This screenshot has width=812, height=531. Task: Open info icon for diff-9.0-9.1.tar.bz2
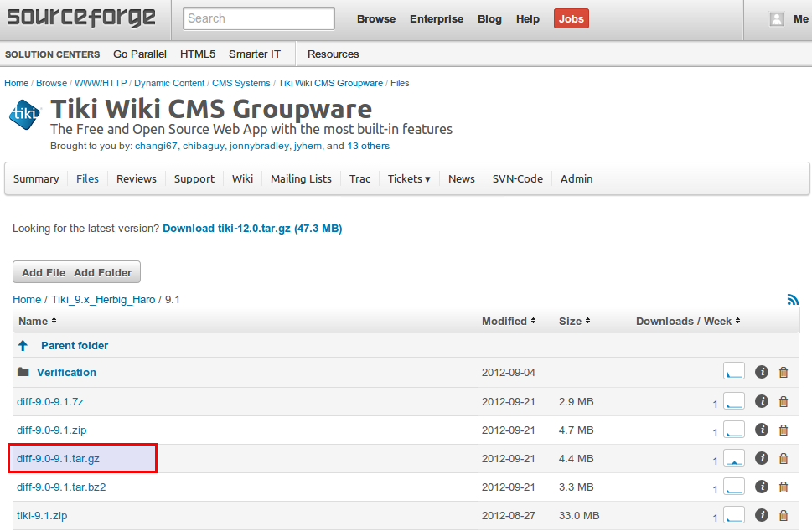click(x=762, y=487)
